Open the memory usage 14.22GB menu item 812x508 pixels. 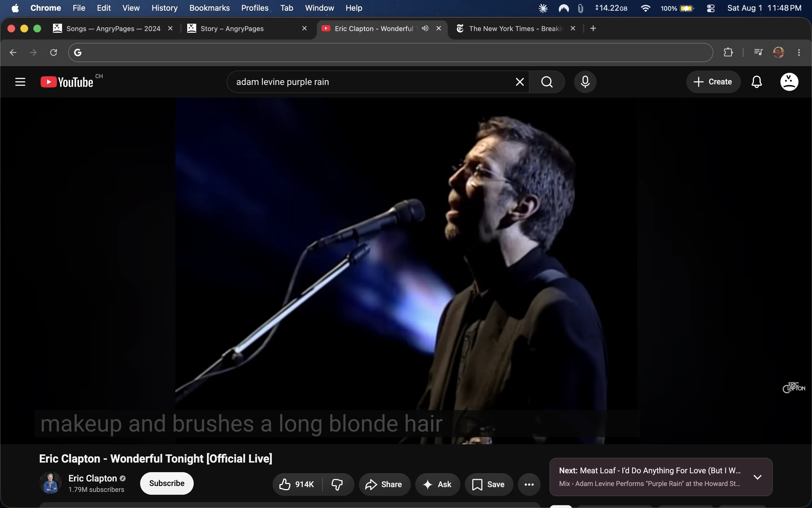point(611,8)
